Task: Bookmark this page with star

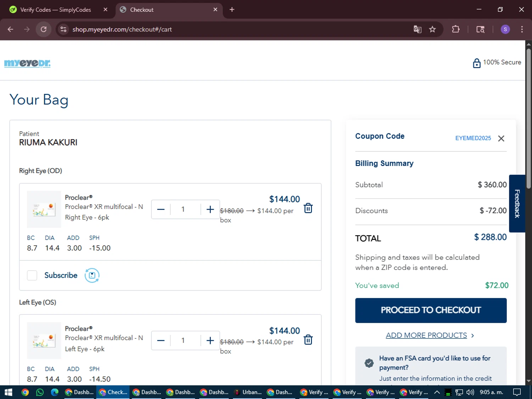Action: 432,29
